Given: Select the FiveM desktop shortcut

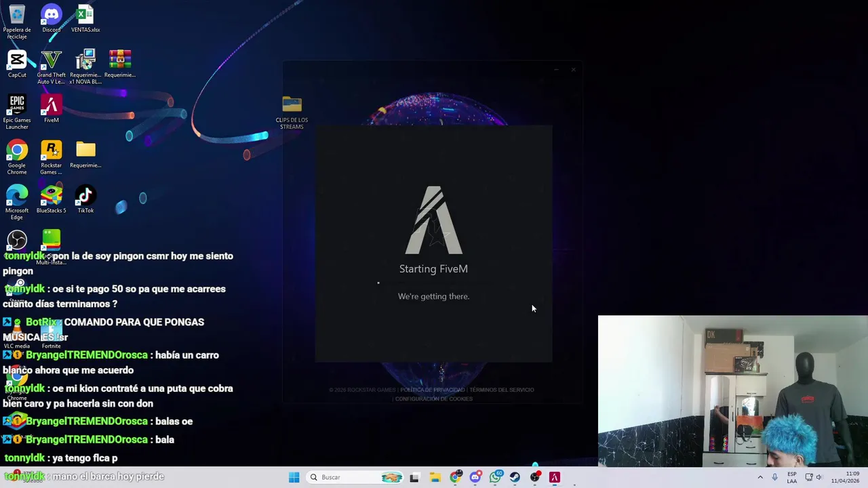Looking at the screenshot, I should click(x=51, y=108).
